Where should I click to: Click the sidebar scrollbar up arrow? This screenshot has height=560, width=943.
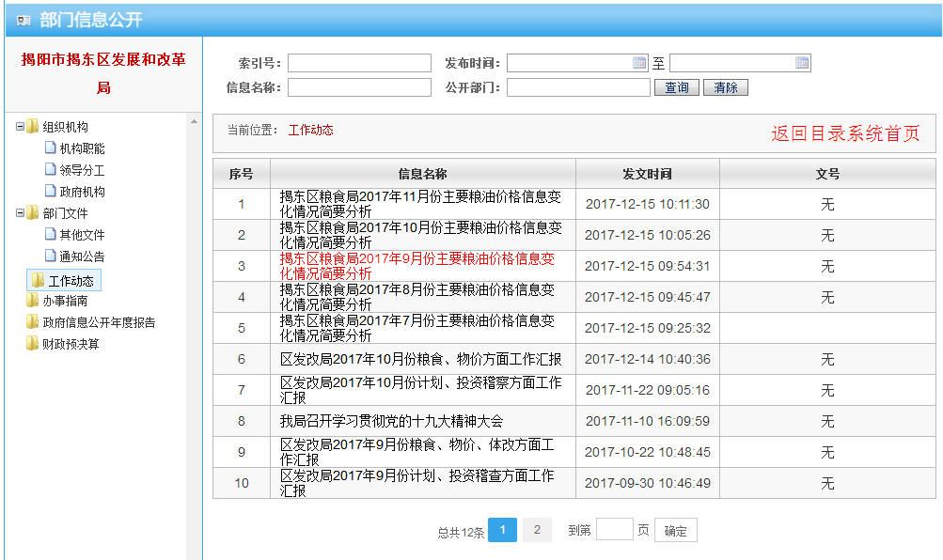click(x=194, y=121)
